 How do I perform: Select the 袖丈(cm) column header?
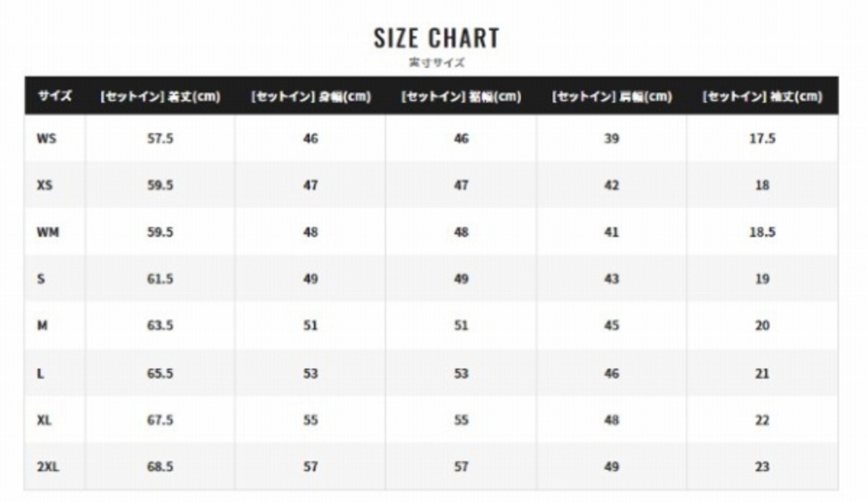point(762,96)
